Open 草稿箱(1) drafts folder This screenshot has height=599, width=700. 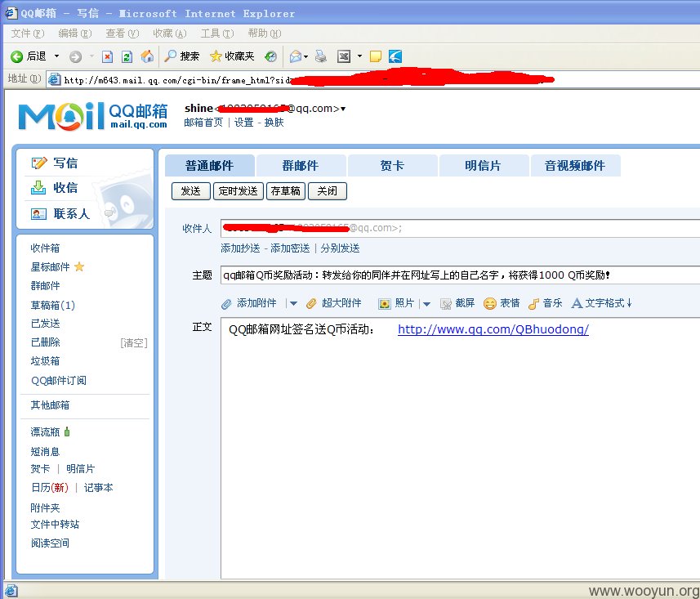[x=52, y=306]
